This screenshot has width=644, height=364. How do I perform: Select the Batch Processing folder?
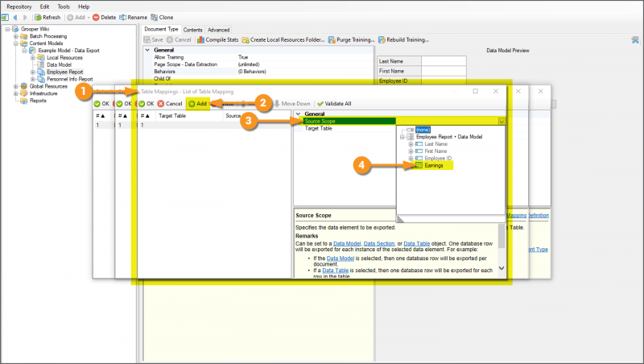(x=48, y=36)
